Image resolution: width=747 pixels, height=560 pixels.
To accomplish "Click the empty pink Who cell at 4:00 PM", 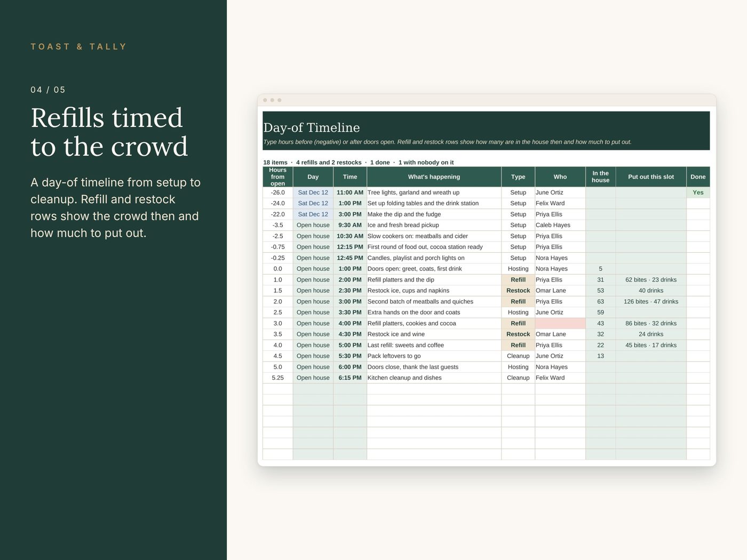I will pyautogui.click(x=560, y=324).
